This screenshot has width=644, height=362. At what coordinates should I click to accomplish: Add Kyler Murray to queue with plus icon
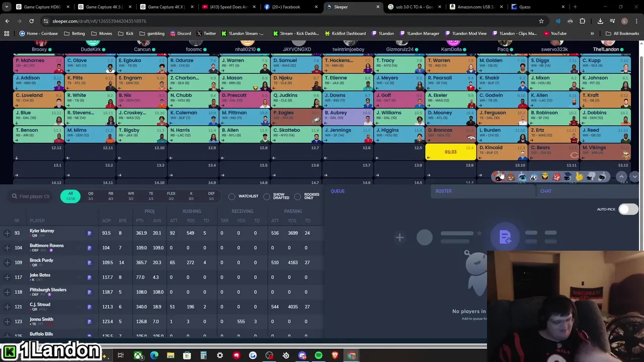click(7, 233)
